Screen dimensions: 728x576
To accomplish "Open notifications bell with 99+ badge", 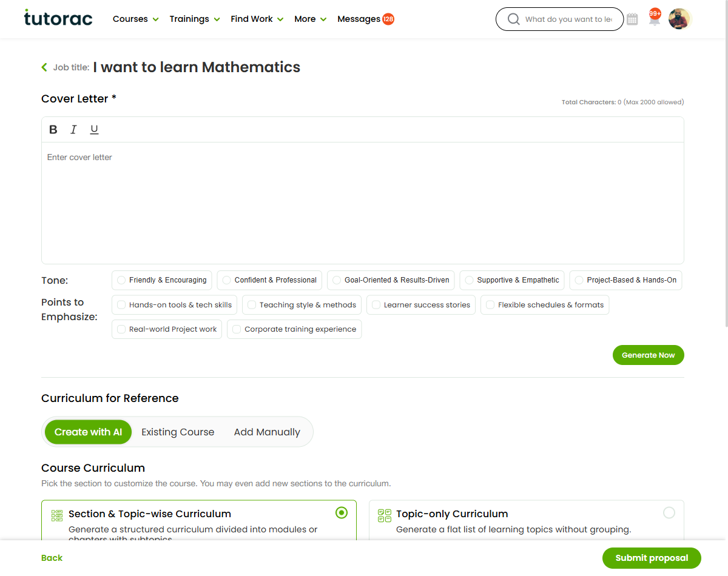I will point(654,18).
